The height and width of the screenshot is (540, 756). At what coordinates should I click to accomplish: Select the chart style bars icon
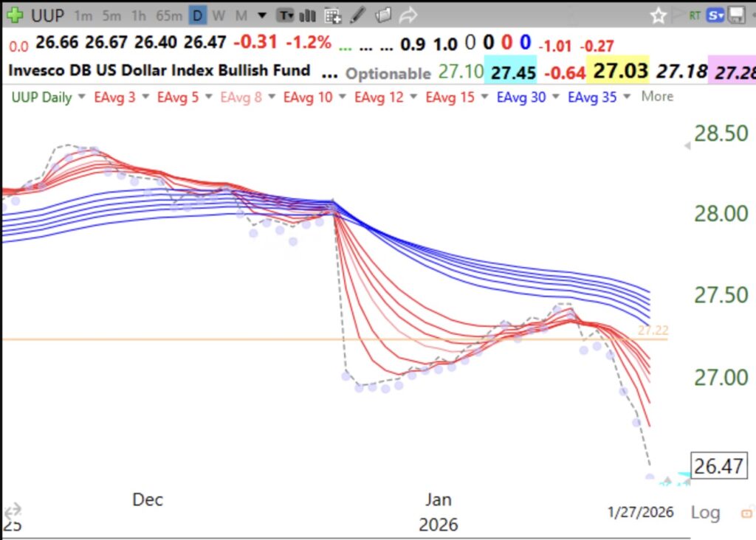[306, 14]
